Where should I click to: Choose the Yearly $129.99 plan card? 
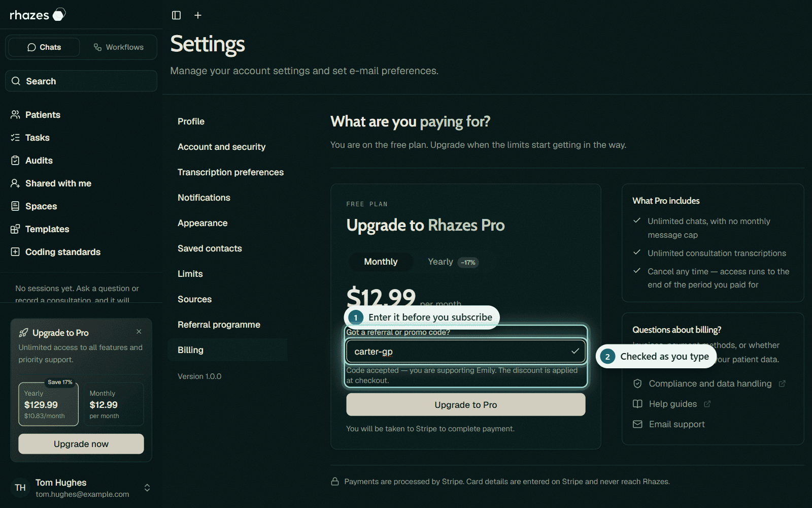[x=48, y=404]
